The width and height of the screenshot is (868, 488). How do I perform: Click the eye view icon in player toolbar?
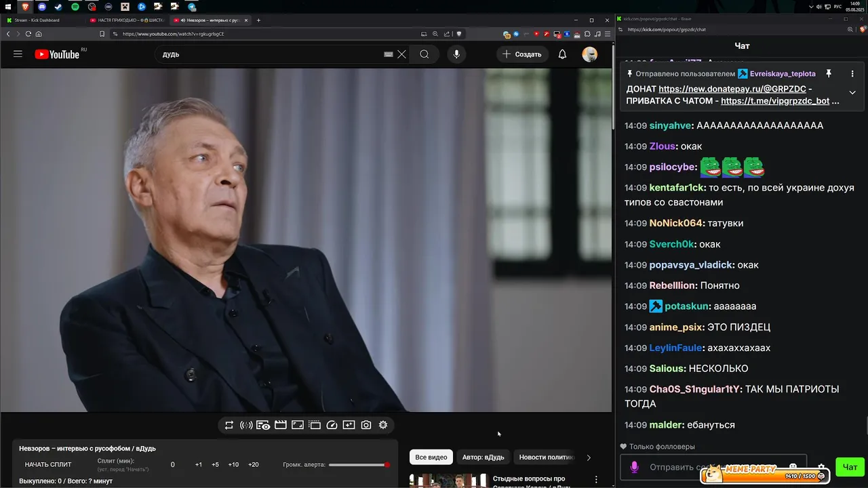(263, 425)
